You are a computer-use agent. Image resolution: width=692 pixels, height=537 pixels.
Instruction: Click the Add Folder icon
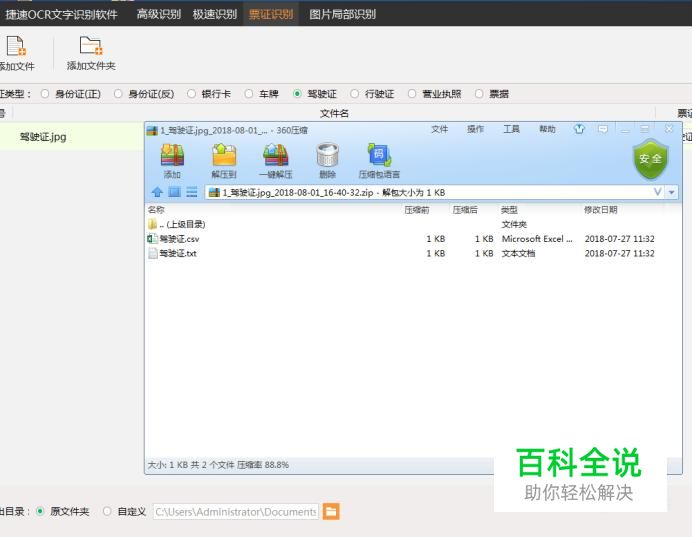tap(91, 46)
